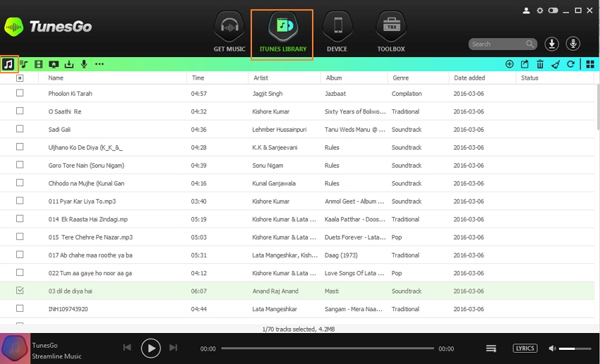Click the vertical scrollbar of track list
This screenshot has width=600, height=364.
pos(598,107)
